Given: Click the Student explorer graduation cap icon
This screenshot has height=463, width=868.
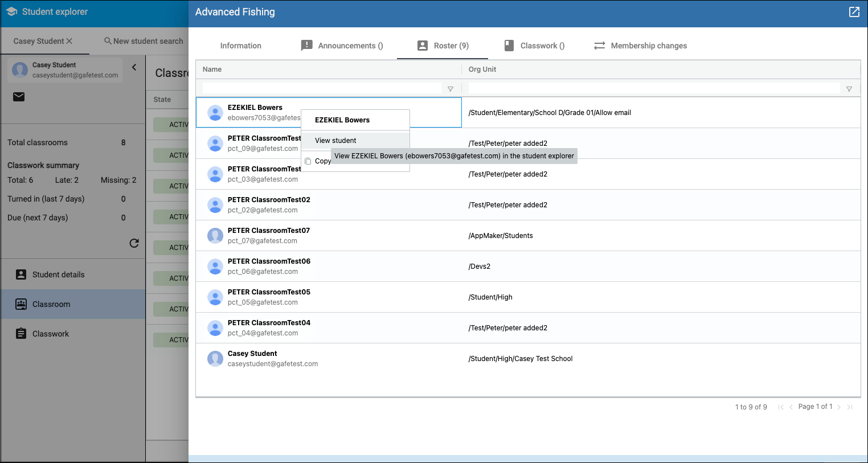Looking at the screenshot, I should click(x=11, y=11).
